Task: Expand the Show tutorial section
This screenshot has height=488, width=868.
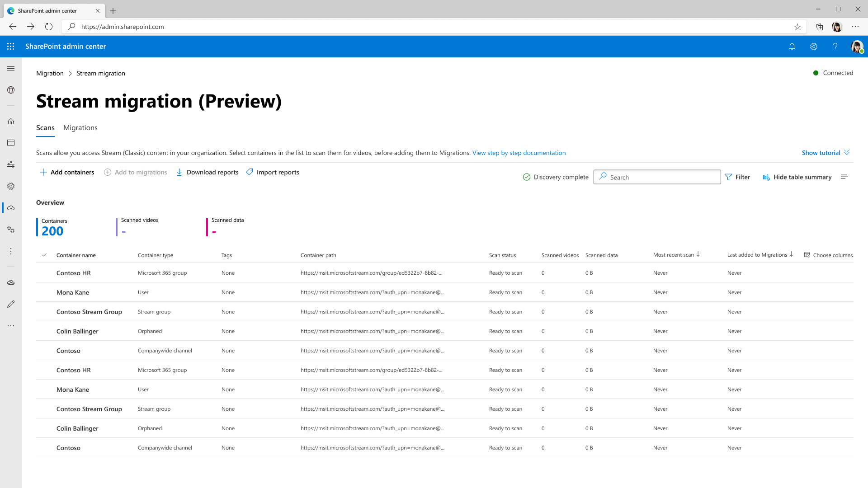Action: click(826, 153)
